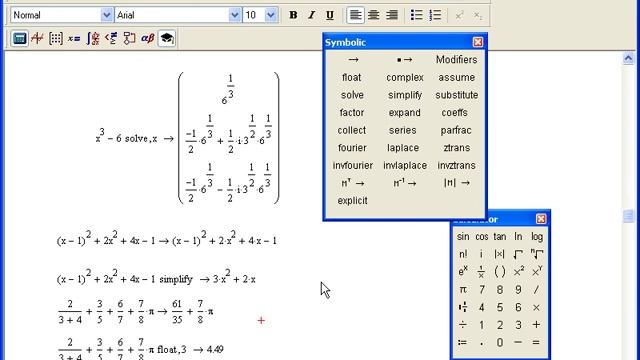640x360 pixels.
Task: Center align text
Action: 373,15
